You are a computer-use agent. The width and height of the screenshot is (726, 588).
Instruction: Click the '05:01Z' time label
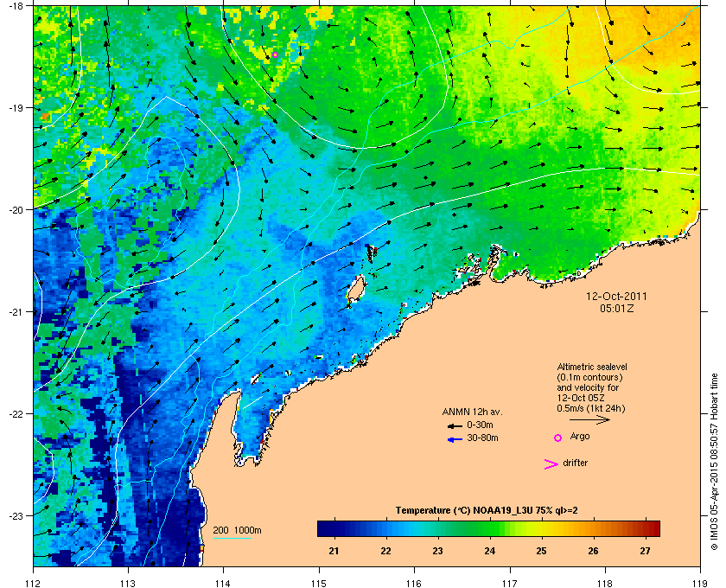[x=616, y=308]
